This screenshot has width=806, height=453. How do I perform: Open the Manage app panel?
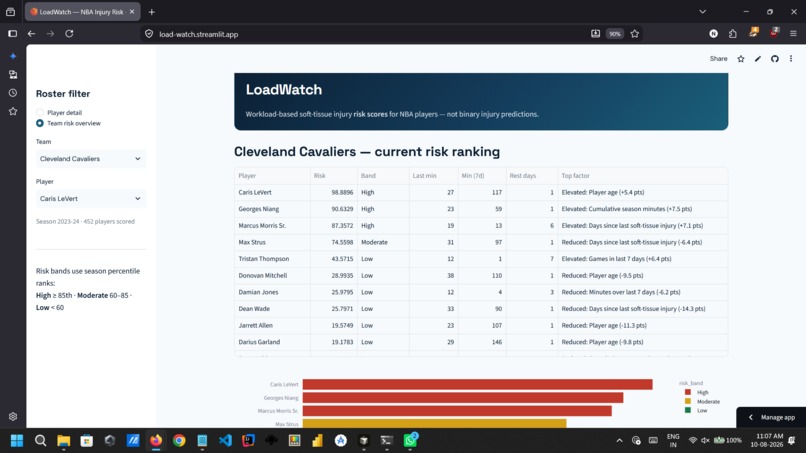771,418
